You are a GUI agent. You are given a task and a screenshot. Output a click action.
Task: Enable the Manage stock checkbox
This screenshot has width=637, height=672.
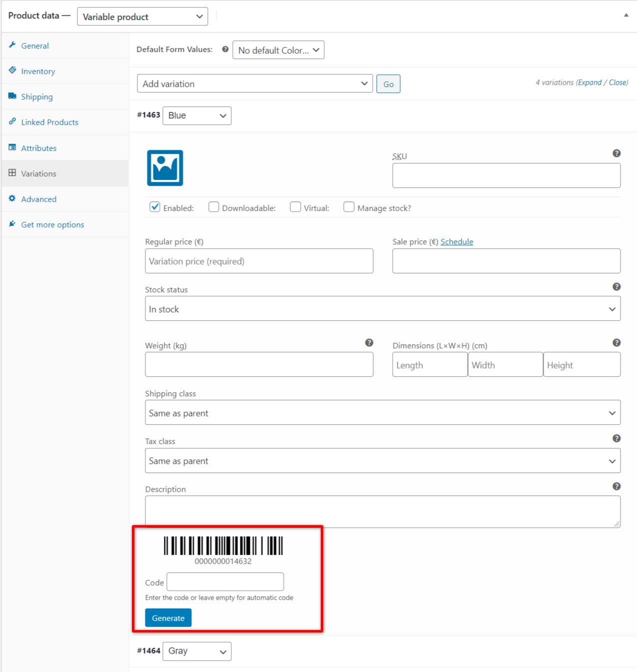point(349,207)
